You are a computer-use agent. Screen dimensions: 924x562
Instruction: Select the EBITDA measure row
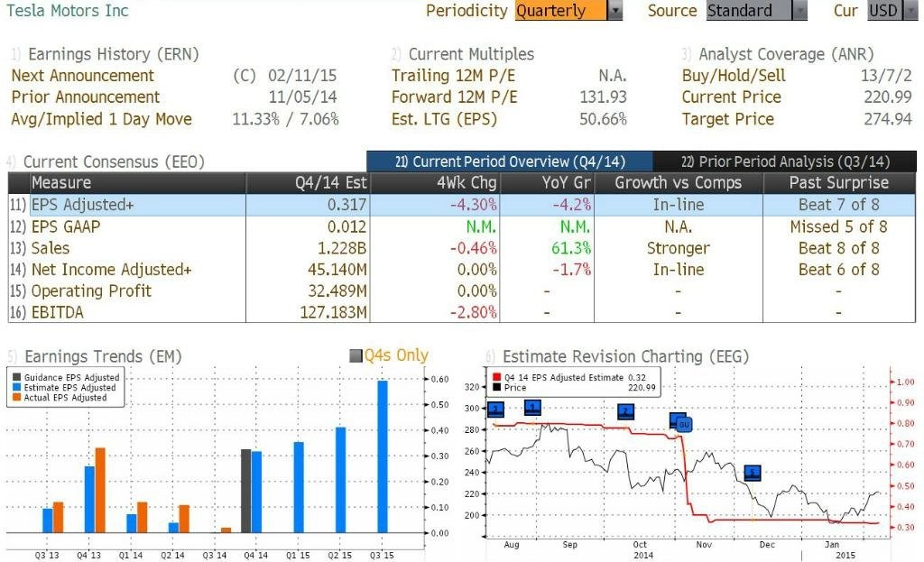point(462,312)
